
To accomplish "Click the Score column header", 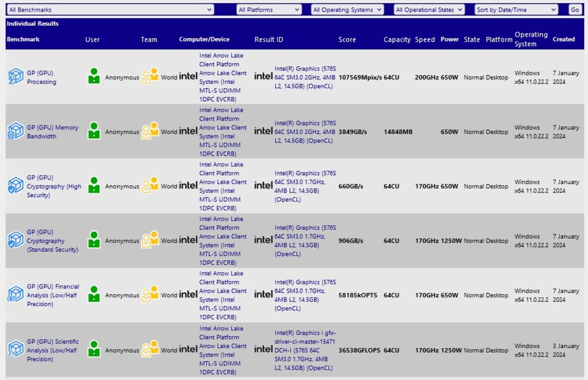I will click(x=347, y=39).
